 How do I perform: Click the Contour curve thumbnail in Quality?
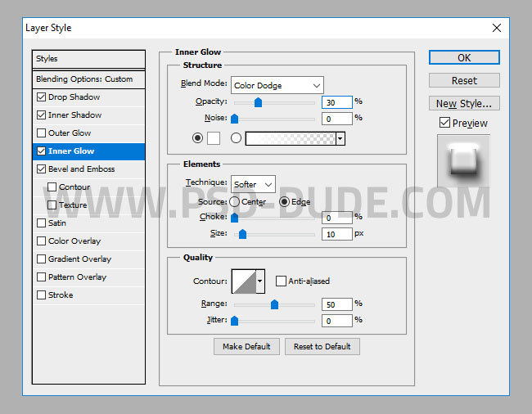(244, 281)
